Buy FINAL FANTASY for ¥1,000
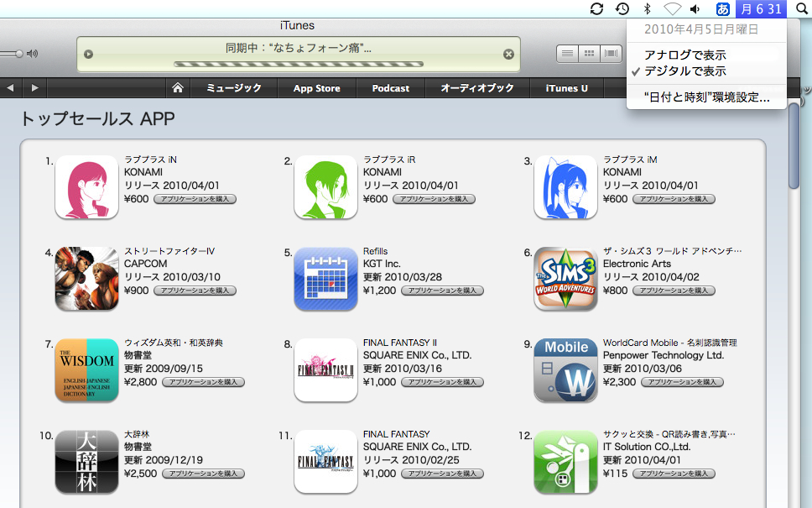812x508 pixels. click(442, 474)
